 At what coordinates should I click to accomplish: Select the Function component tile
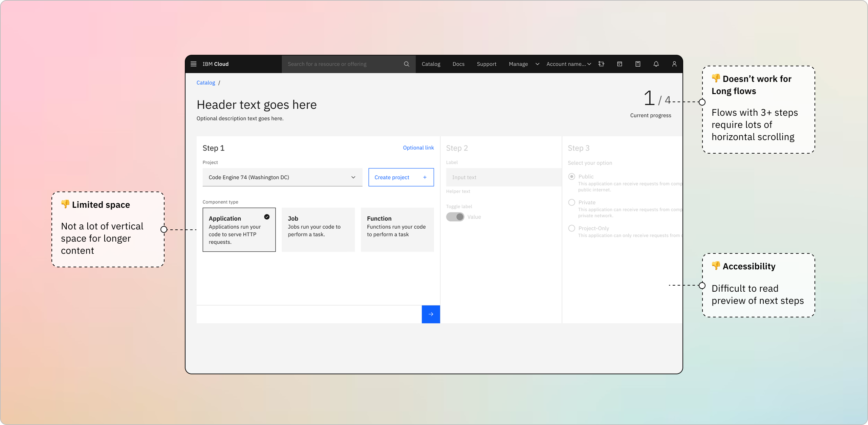pyautogui.click(x=397, y=230)
